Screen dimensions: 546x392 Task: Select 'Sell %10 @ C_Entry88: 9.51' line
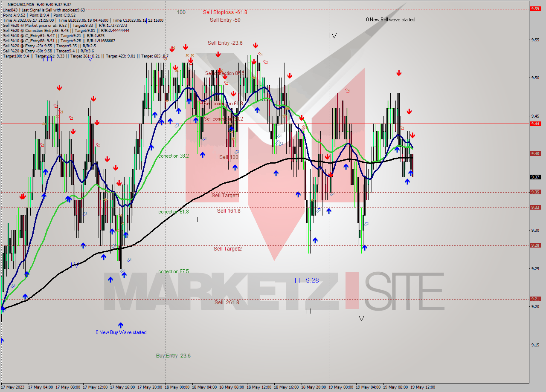59,40
